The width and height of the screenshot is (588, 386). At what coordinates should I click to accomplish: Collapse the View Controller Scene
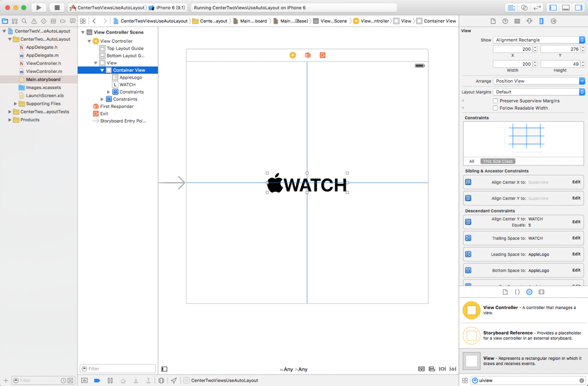pos(83,32)
